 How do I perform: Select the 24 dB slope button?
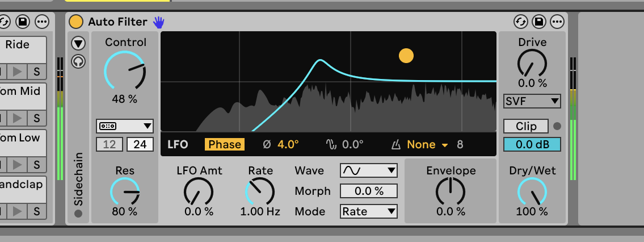(140, 145)
